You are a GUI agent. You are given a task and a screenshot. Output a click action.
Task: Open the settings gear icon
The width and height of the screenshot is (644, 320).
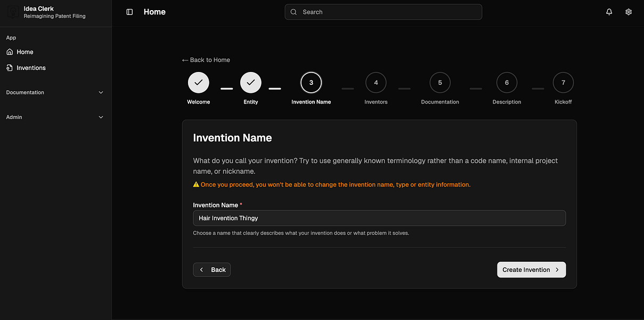pos(629,12)
